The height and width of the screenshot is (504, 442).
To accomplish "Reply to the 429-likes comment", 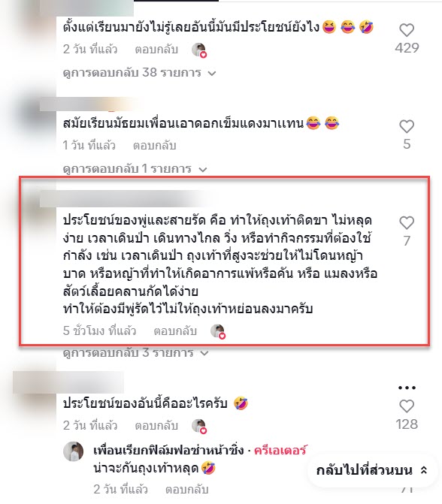I will click(156, 50).
